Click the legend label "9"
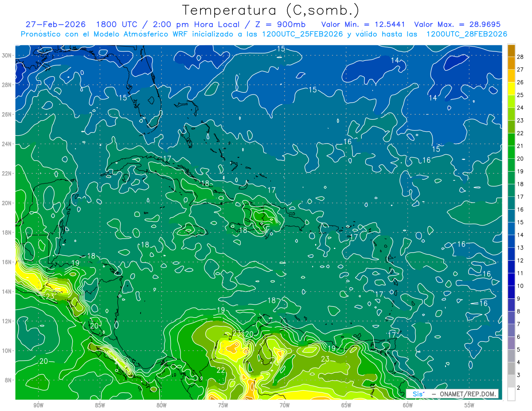The height and width of the screenshot is (411, 532). (x=519, y=299)
